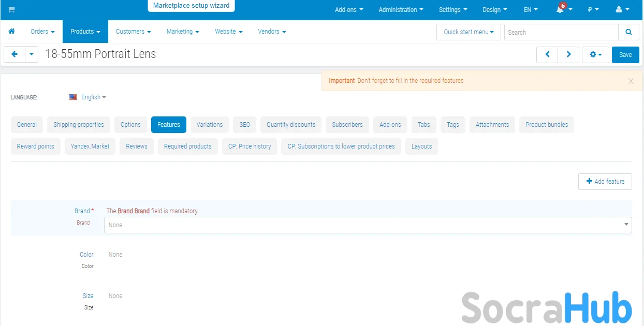
Task: Go to the home dashboard icon
Action: 11,32
